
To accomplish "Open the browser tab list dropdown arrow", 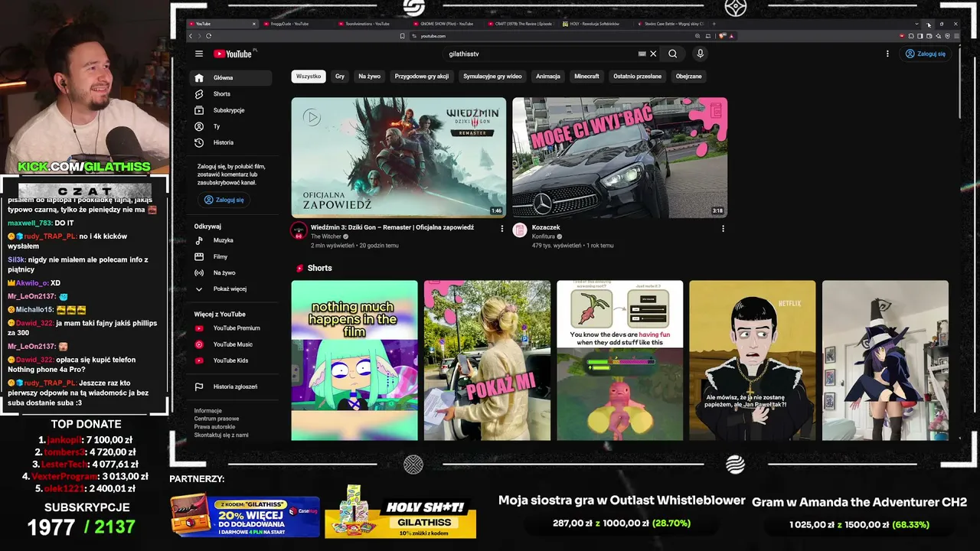I will pyautogui.click(x=916, y=24).
